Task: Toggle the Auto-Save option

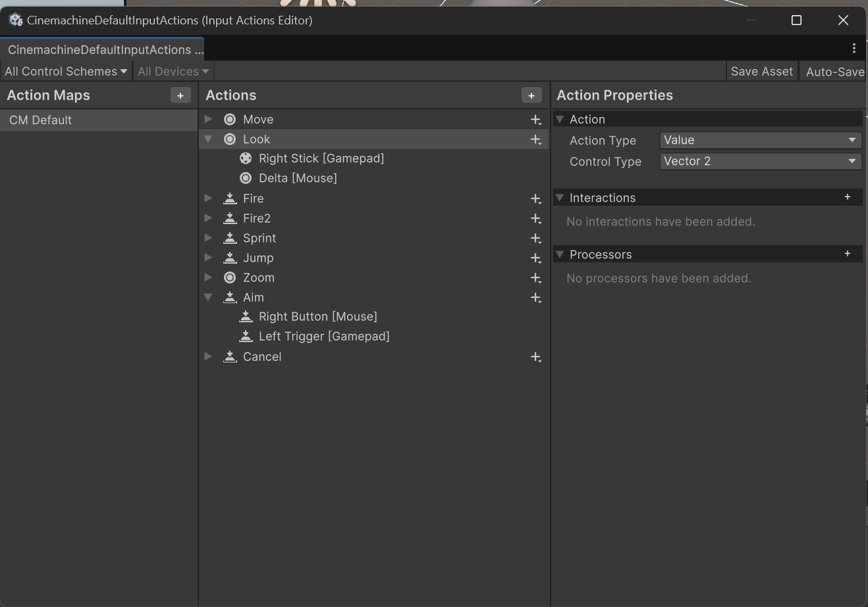Action: [x=834, y=71]
